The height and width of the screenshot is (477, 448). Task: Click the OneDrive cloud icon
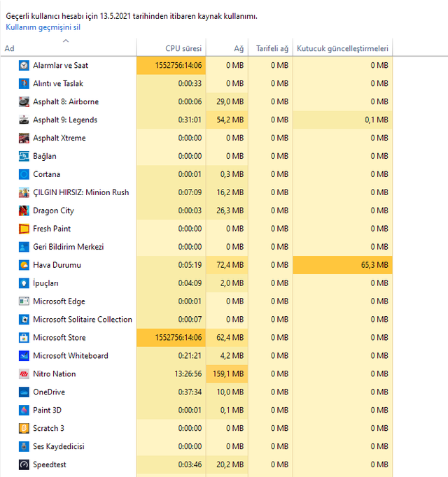(x=24, y=392)
